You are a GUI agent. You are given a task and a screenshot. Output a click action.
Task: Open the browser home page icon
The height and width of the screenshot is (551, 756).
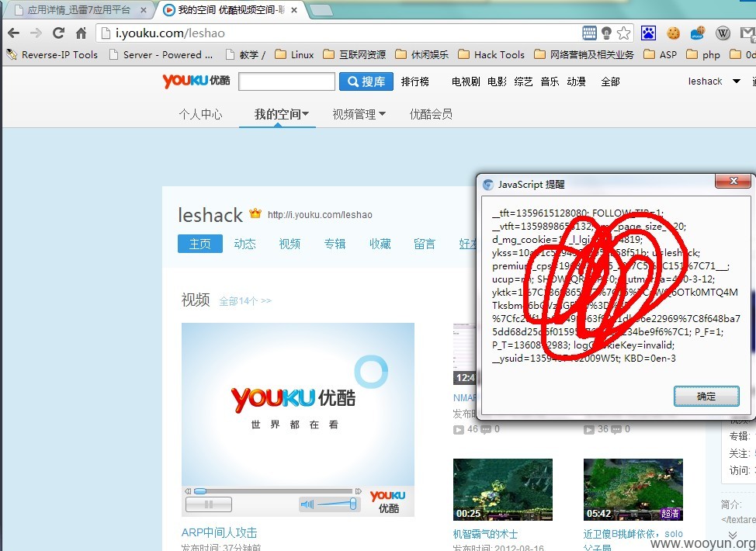pyautogui.click(x=81, y=33)
